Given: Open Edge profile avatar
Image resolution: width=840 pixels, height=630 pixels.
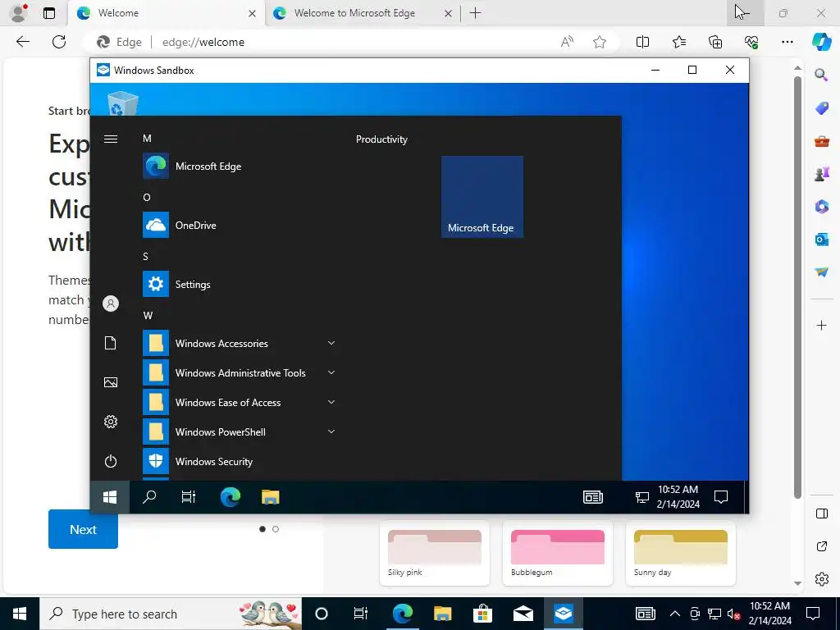Looking at the screenshot, I should [x=19, y=13].
